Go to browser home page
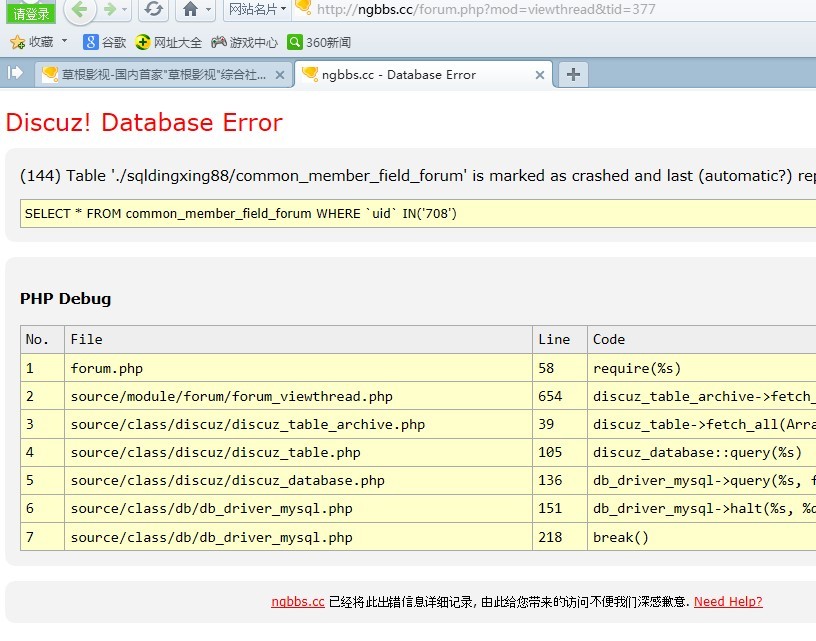The height and width of the screenshot is (641, 816). point(190,10)
